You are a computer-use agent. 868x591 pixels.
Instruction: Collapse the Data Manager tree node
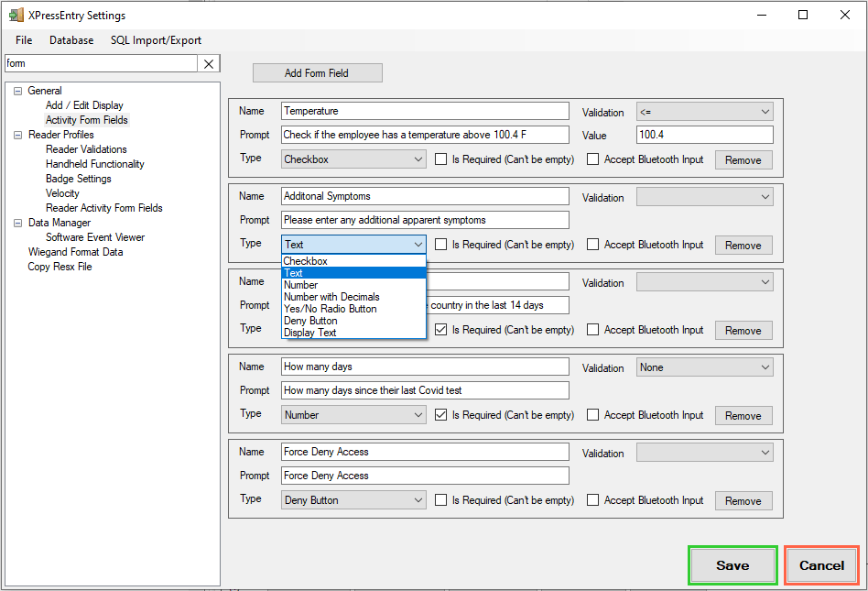(x=17, y=223)
